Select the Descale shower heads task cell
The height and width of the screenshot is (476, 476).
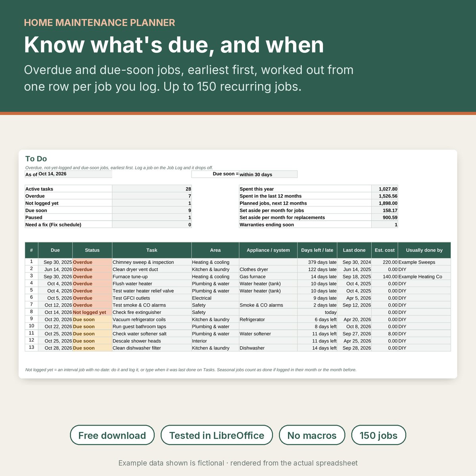(152, 341)
